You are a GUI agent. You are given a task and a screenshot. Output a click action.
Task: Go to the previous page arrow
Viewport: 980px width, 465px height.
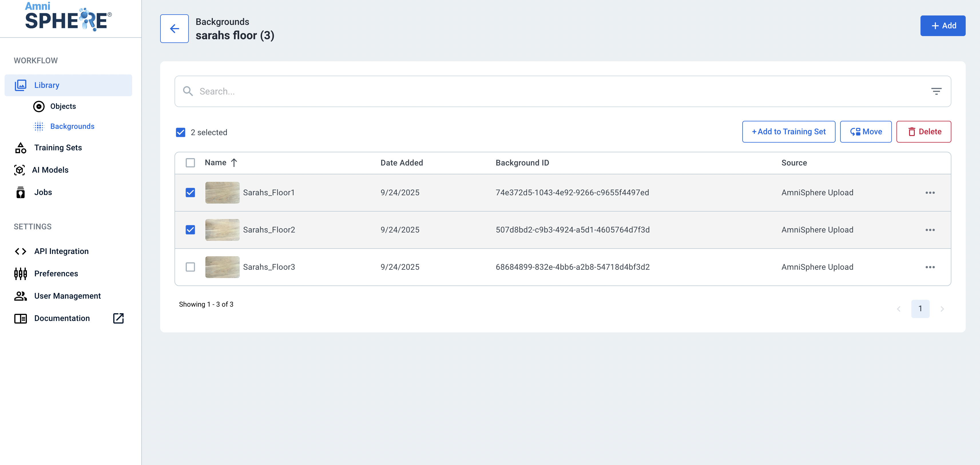point(898,309)
